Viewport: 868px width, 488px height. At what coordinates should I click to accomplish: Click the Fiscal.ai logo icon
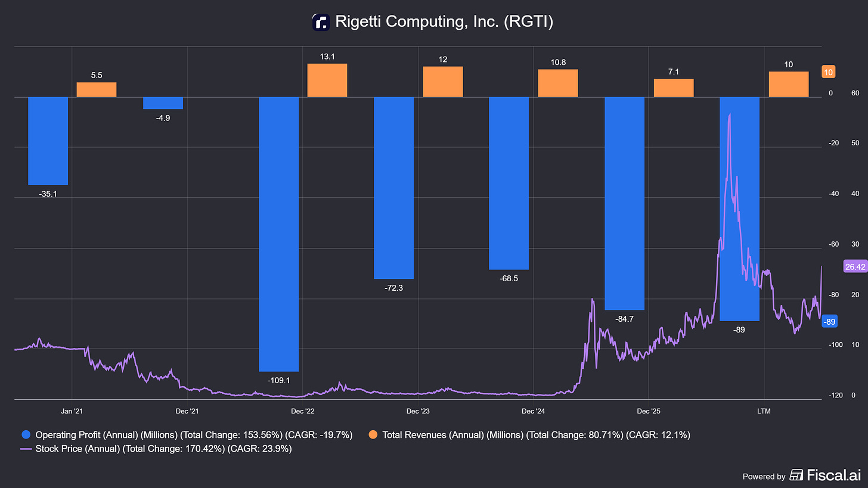(795, 475)
